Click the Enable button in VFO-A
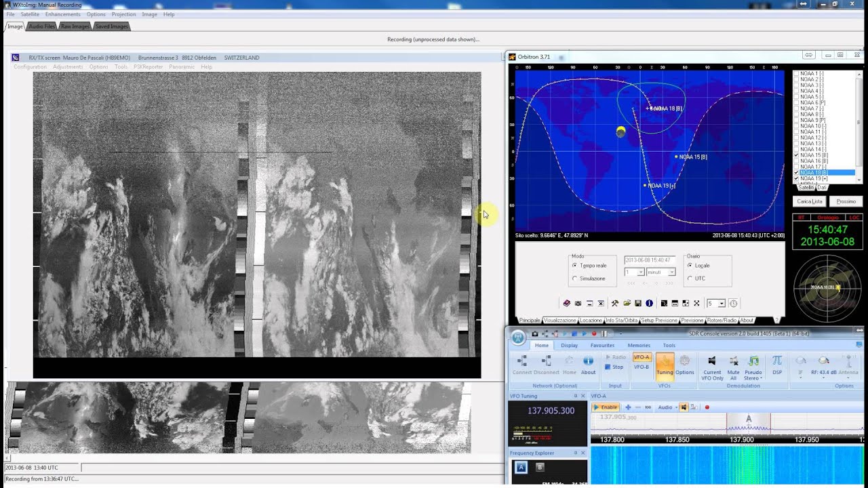This screenshot has height=488, width=868. pyautogui.click(x=606, y=407)
